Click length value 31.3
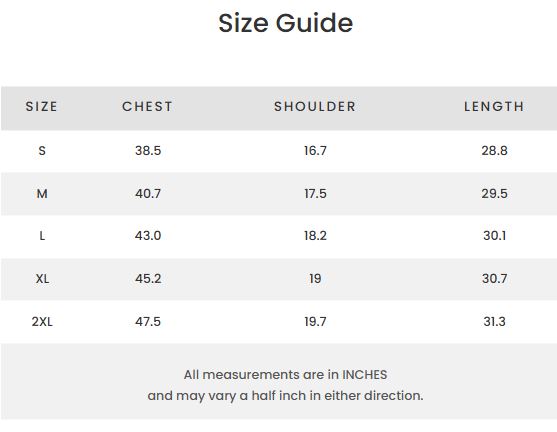The image size is (557, 432). [x=494, y=322]
